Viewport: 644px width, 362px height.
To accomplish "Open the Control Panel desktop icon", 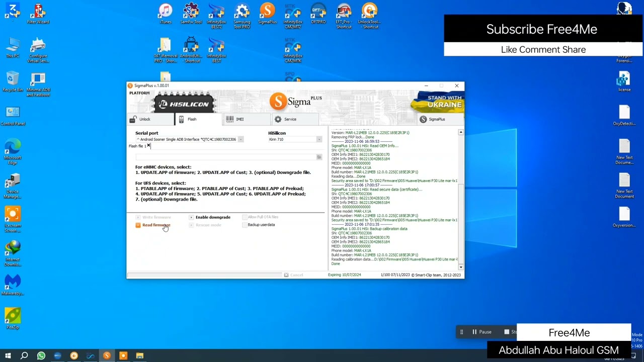I will click(x=13, y=116).
